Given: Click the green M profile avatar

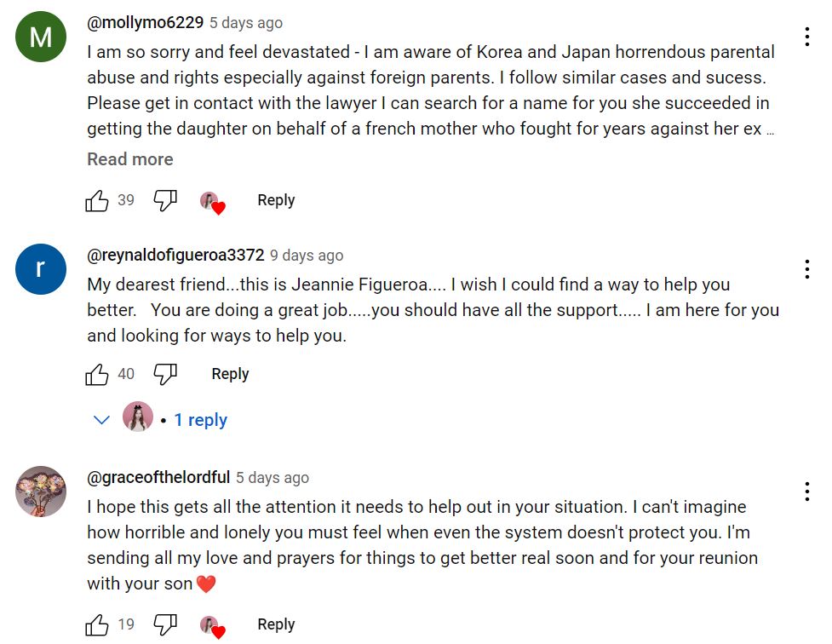Looking at the screenshot, I should [41, 37].
